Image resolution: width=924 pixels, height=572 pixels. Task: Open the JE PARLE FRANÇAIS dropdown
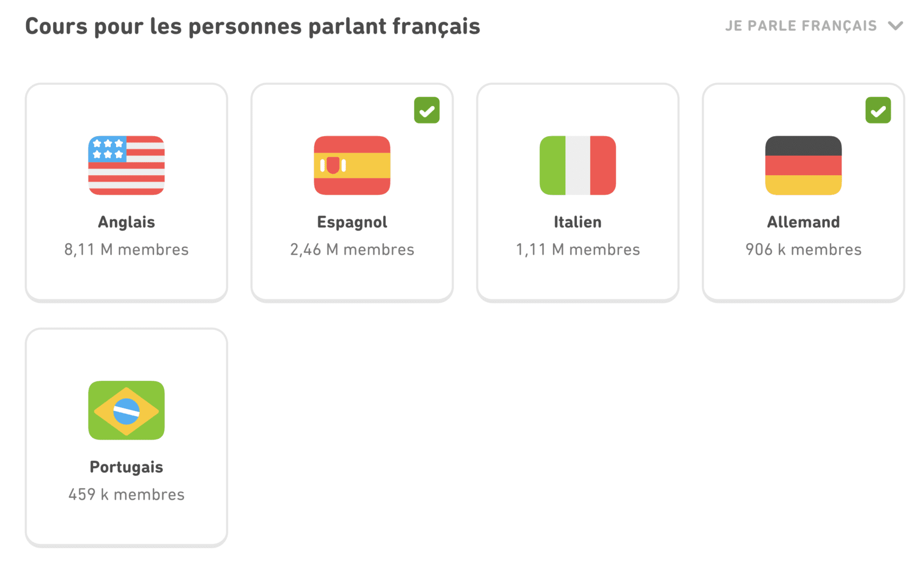[801, 26]
